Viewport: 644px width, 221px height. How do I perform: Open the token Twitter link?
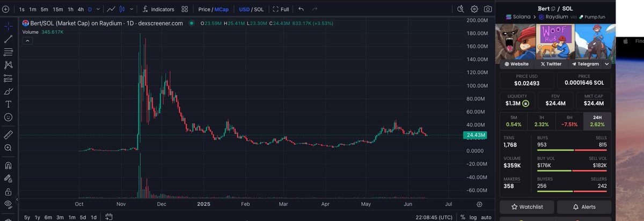[551, 64]
